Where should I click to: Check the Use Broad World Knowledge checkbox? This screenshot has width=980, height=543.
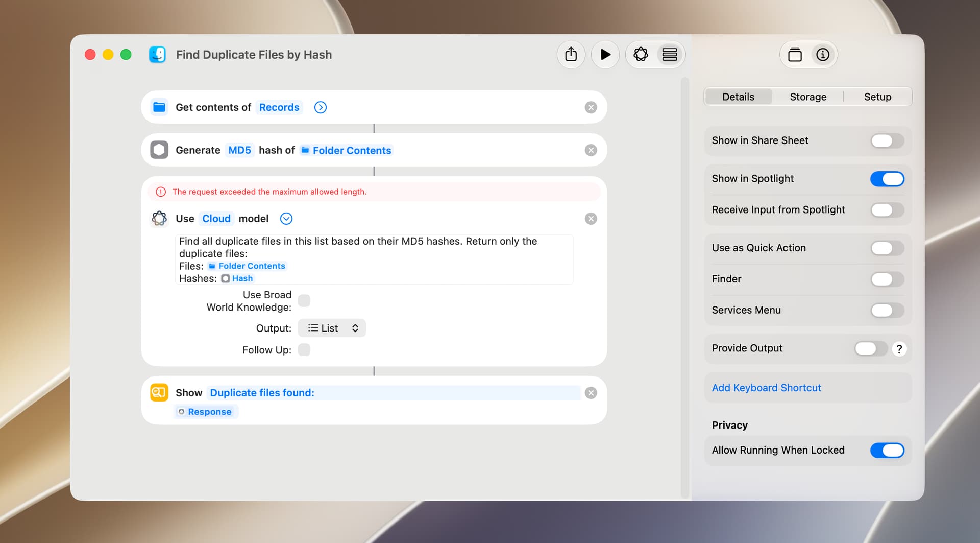coord(304,300)
